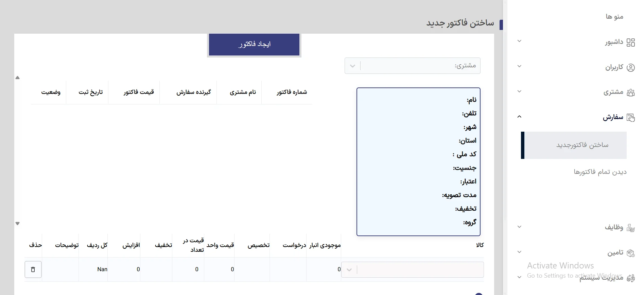This screenshot has height=295, width=644.
Task: Expand the Users (کاربران) menu chevron
Action: coord(519,66)
